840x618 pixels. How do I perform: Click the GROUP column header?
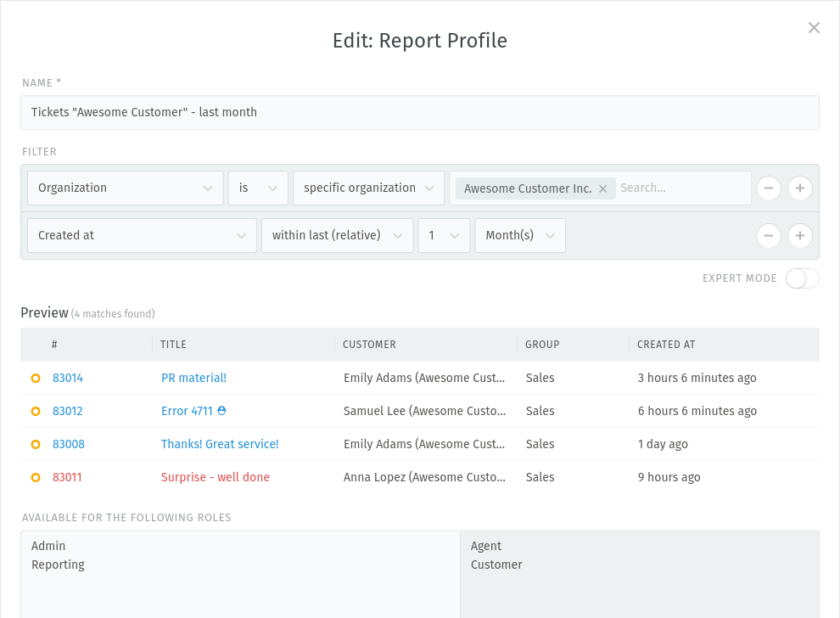[542, 345]
